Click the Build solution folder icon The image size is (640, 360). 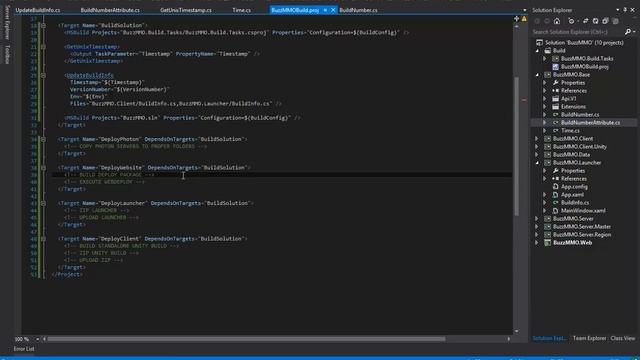click(x=548, y=51)
